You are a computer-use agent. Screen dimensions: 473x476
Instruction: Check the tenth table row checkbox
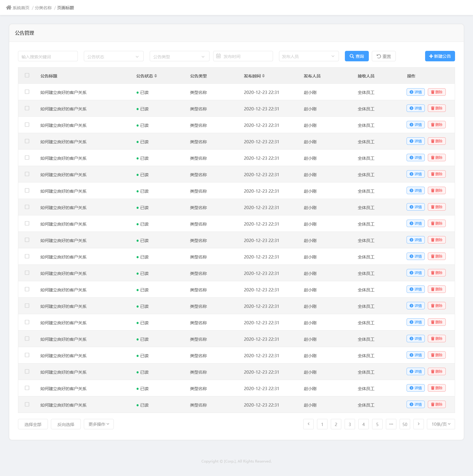point(27,240)
